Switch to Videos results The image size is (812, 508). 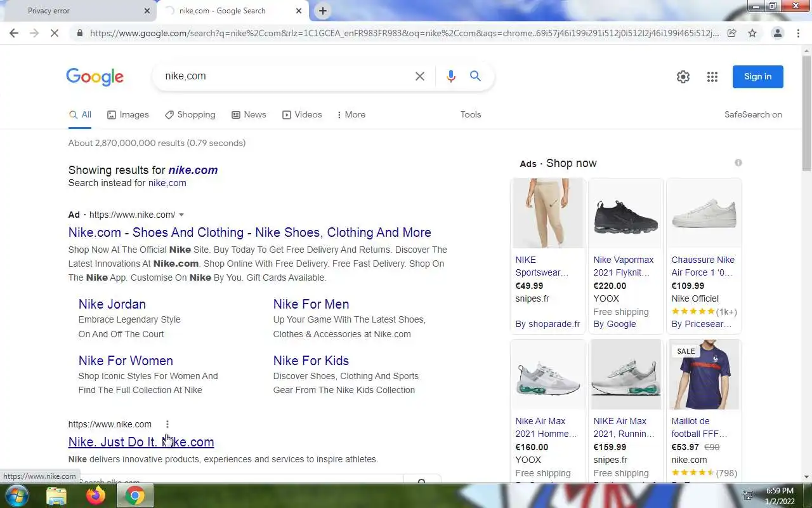(302, 115)
